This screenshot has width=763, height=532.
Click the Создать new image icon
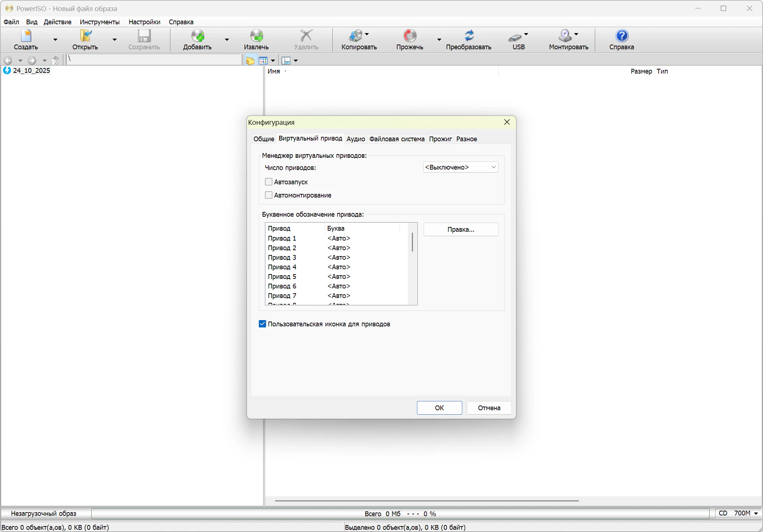pyautogui.click(x=26, y=36)
